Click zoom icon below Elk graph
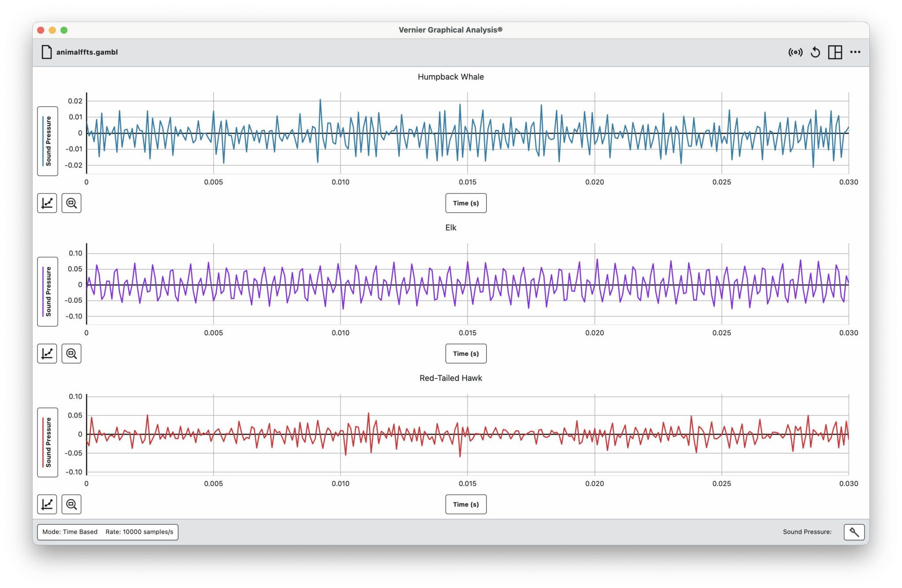Image resolution: width=902 pixels, height=588 pixels. 71,354
